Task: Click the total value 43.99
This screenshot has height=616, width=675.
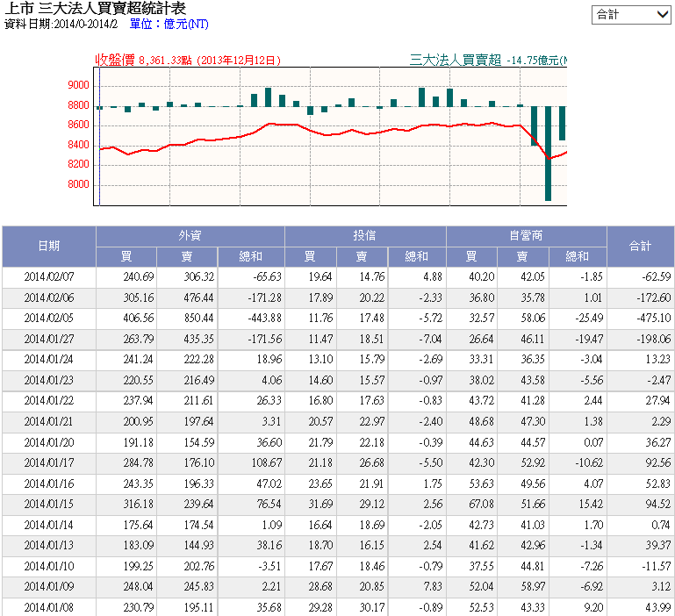Action: (x=658, y=607)
